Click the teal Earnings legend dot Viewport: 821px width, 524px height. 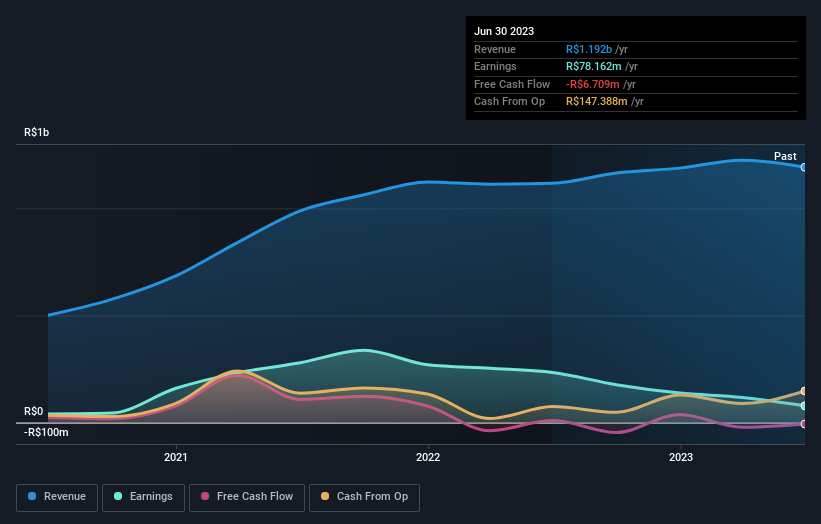[x=118, y=496]
